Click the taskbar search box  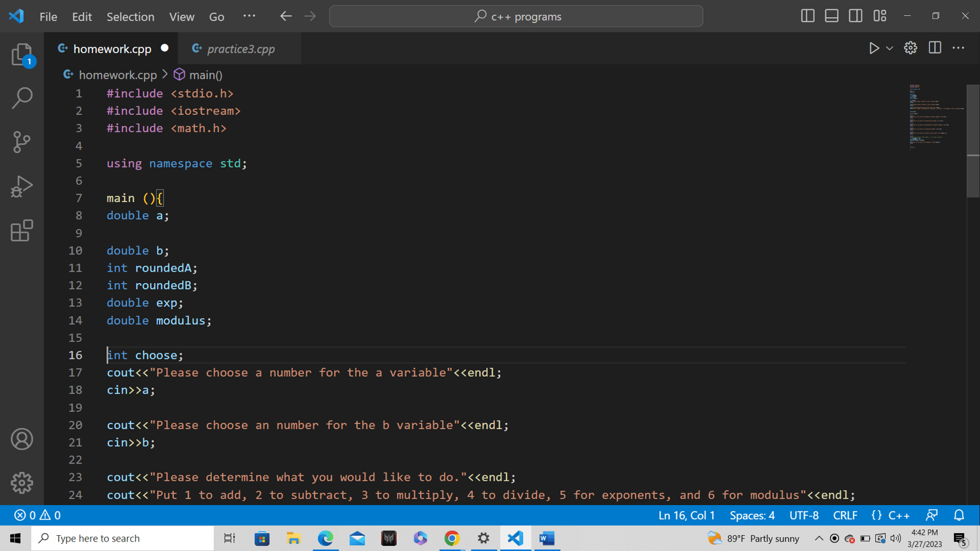(x=122, y=538)
